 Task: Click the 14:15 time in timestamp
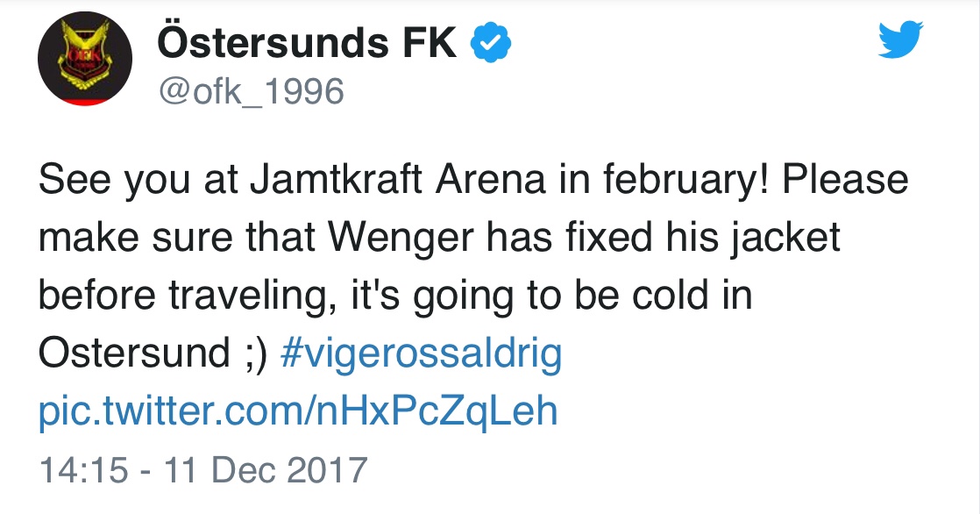click(84, 469)
